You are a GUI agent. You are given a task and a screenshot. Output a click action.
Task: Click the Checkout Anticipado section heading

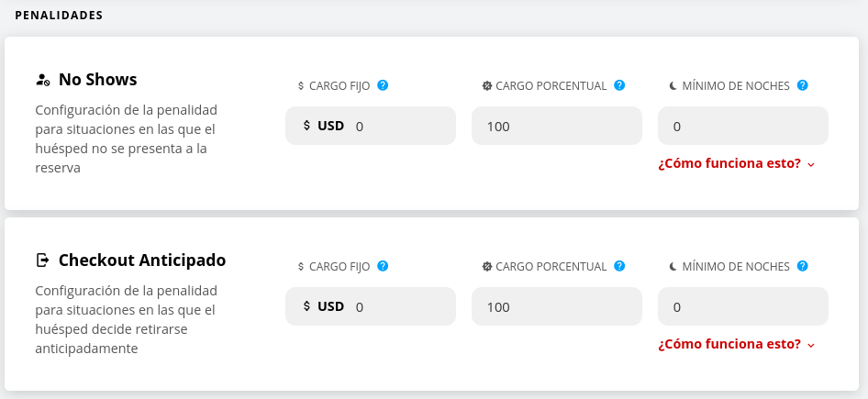pos(142,260)
